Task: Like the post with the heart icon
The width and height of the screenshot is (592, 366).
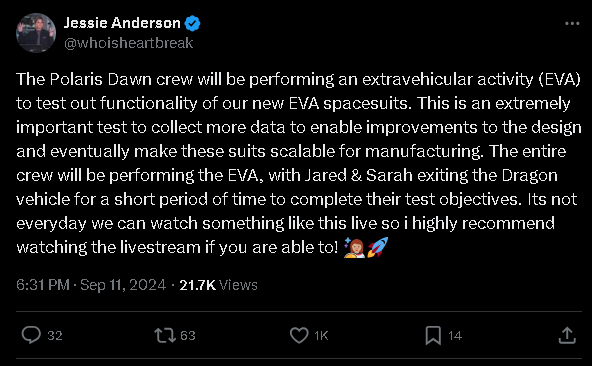Action: click(x=299, y=335)
